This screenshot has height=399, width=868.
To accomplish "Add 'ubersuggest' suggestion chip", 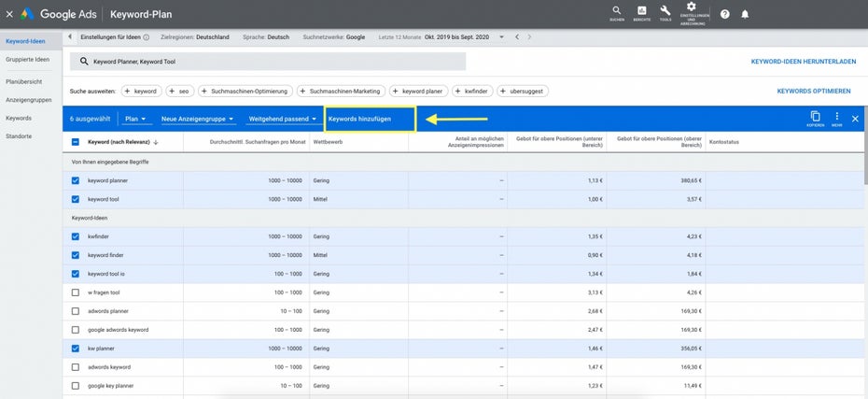I will [x=523, y=91].
